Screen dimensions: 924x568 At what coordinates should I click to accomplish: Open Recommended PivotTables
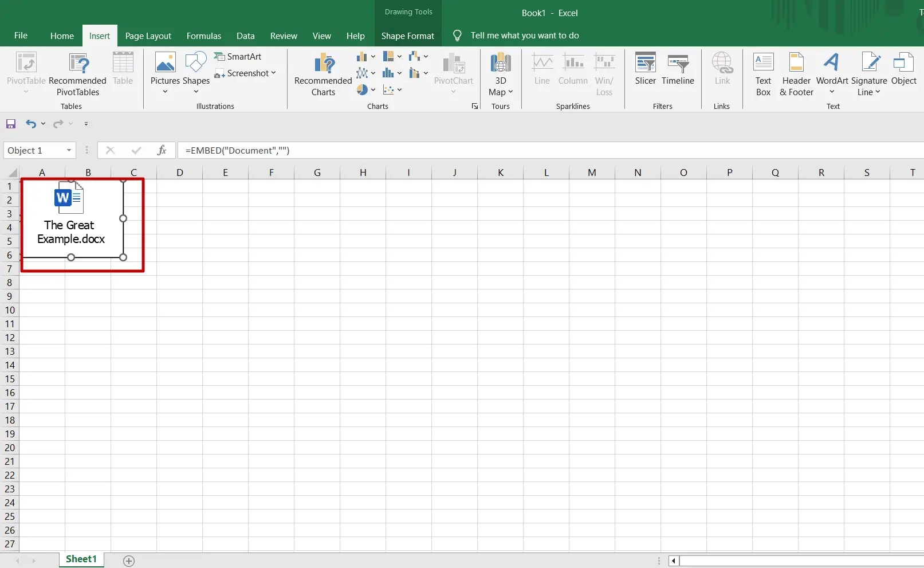coord(78,73)
